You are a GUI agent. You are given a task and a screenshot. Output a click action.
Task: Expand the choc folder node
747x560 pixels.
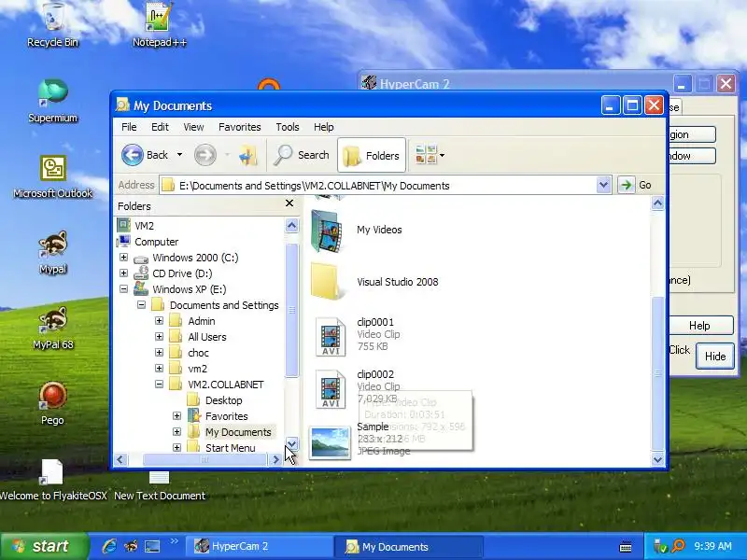coord(159,353)
